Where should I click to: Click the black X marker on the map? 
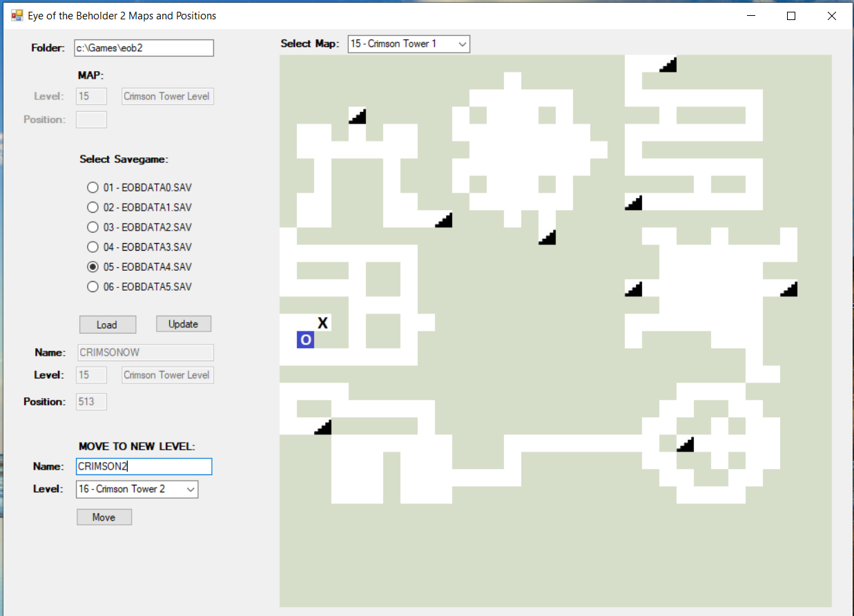[x=322, y=323]
